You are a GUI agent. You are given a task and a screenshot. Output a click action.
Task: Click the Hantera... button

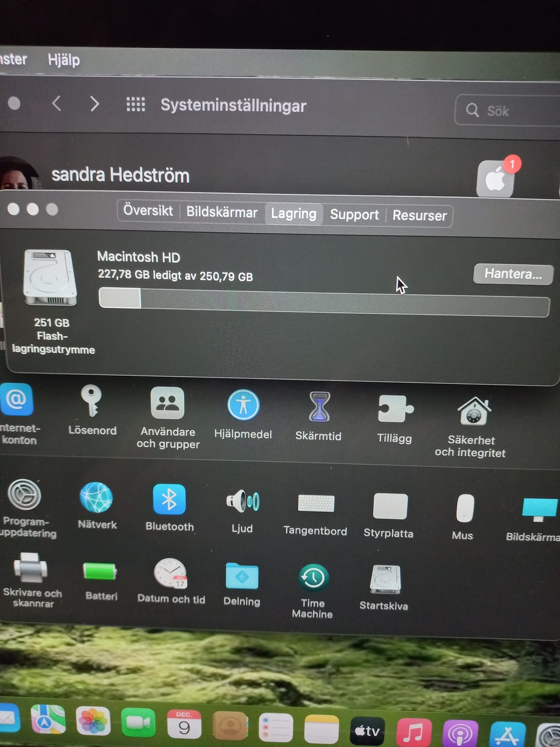tap(513, 274)
